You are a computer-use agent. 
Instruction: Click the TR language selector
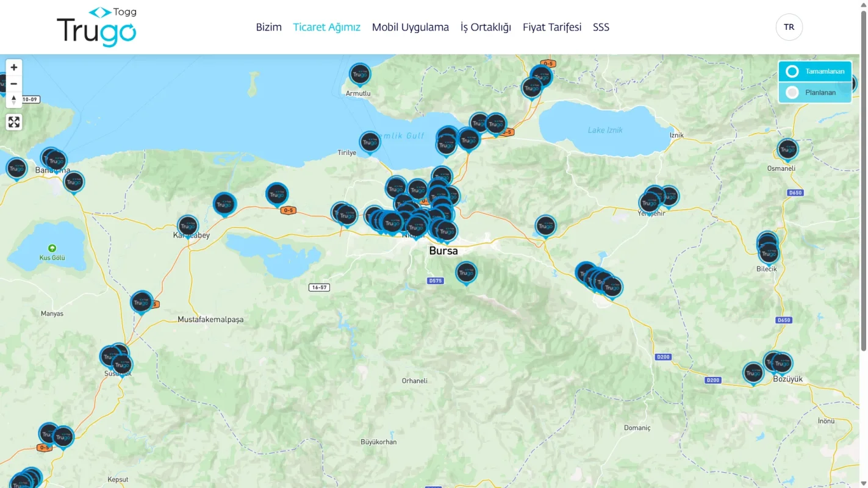click(x=789, y=27)
